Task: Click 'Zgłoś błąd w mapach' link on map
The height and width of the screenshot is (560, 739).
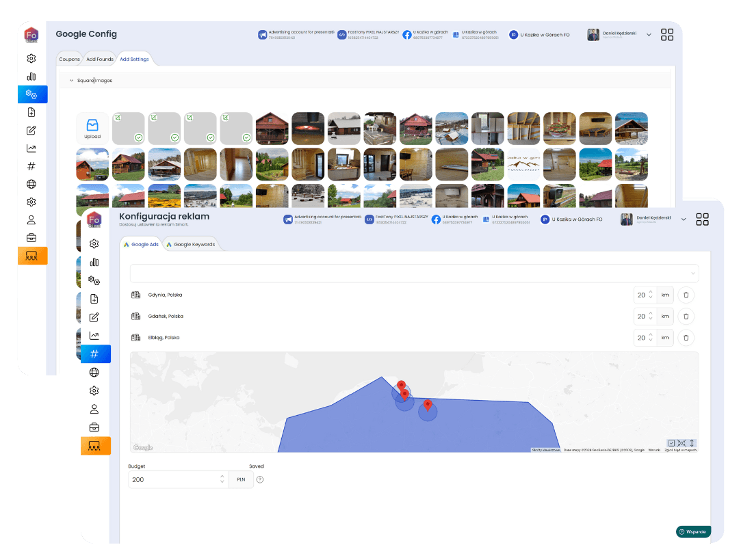Action: (x=680, y=451)
